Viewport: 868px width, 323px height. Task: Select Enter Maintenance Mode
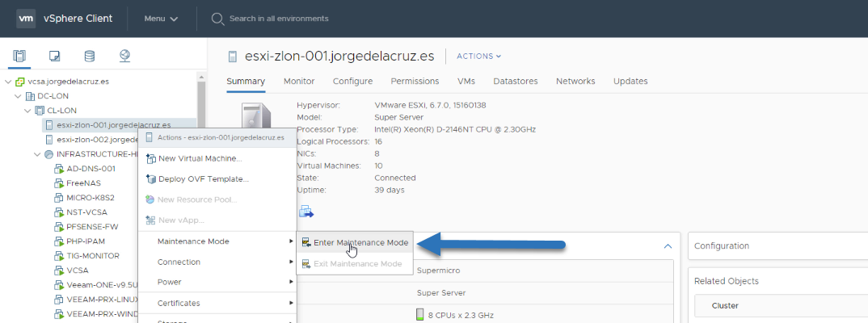[x=355, y=242]
